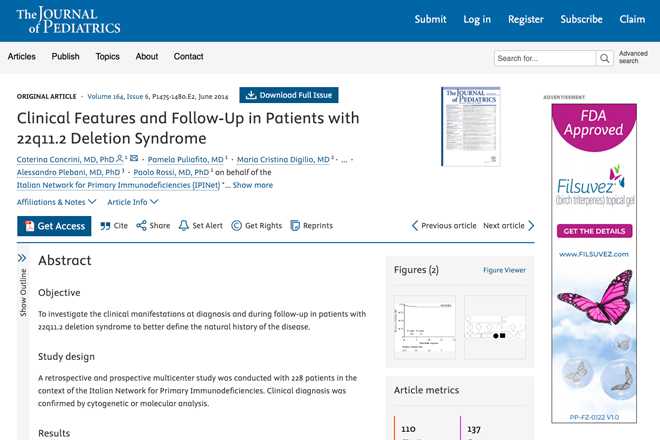The width and height of the screenshot is (660, 440).
Task: Click the journal issue cover thumbnail
Action: click(x=471, y=126)
